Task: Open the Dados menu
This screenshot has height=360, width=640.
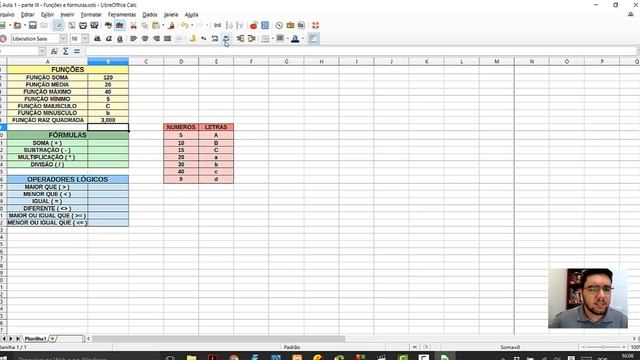Action: tap(150, 15)
